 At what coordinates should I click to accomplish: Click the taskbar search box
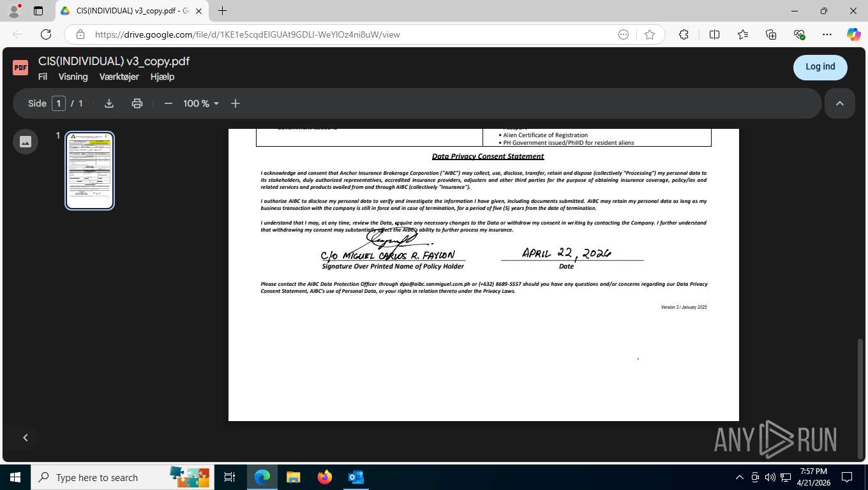tap(123, 477)
